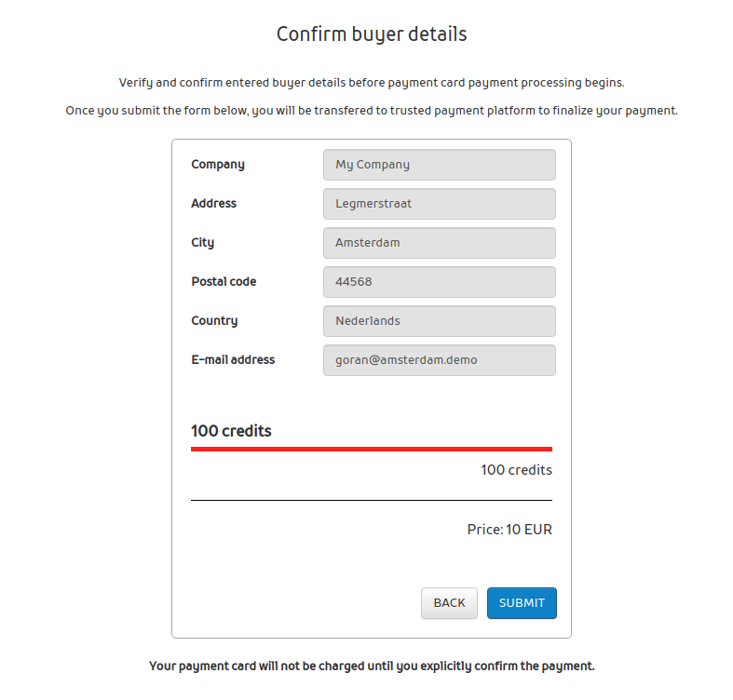
Task: Focus the Country field showing Nederlands
Action: tap(439, 321)
